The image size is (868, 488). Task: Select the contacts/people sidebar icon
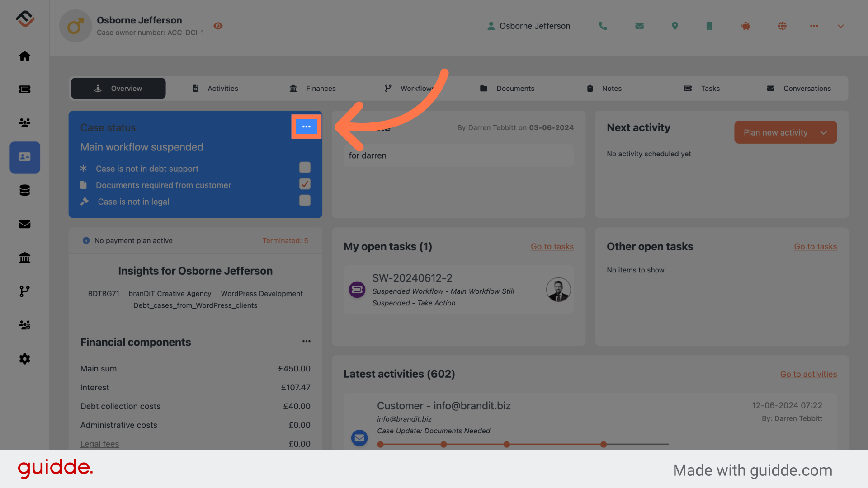(x=24, y=122)
